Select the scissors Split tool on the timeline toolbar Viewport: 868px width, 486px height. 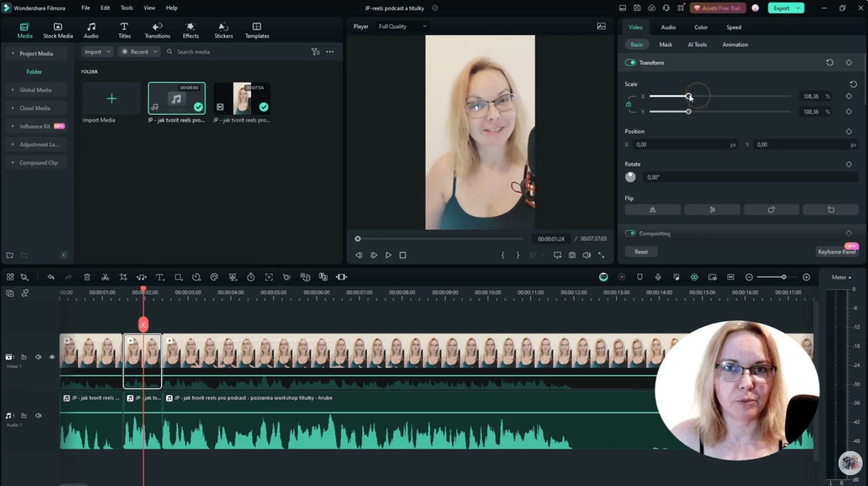tap(105, 277)
